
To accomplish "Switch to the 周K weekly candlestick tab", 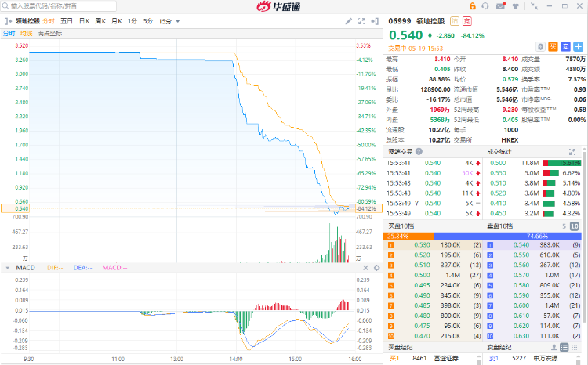I will [x=100, y=21].
